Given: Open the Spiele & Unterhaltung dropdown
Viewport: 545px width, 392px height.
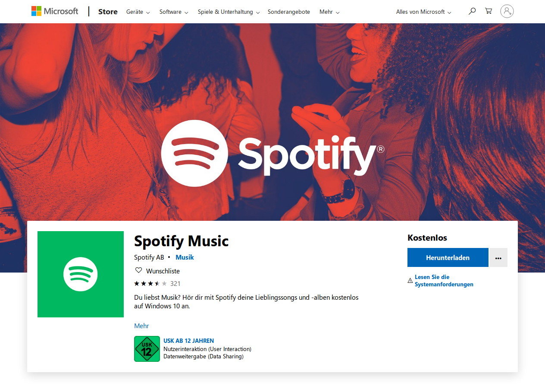Looking at the screenshot, I should [229, 12].
